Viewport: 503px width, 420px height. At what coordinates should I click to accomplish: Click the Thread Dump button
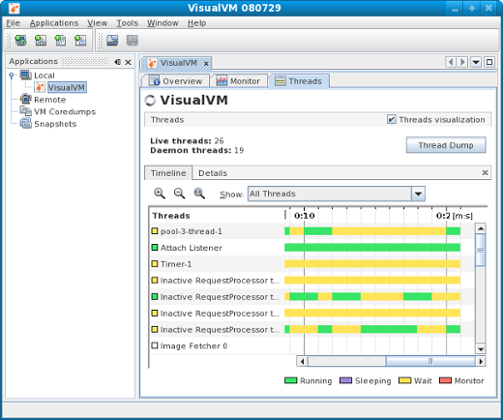pyautogui.click(x=446, y=145)
